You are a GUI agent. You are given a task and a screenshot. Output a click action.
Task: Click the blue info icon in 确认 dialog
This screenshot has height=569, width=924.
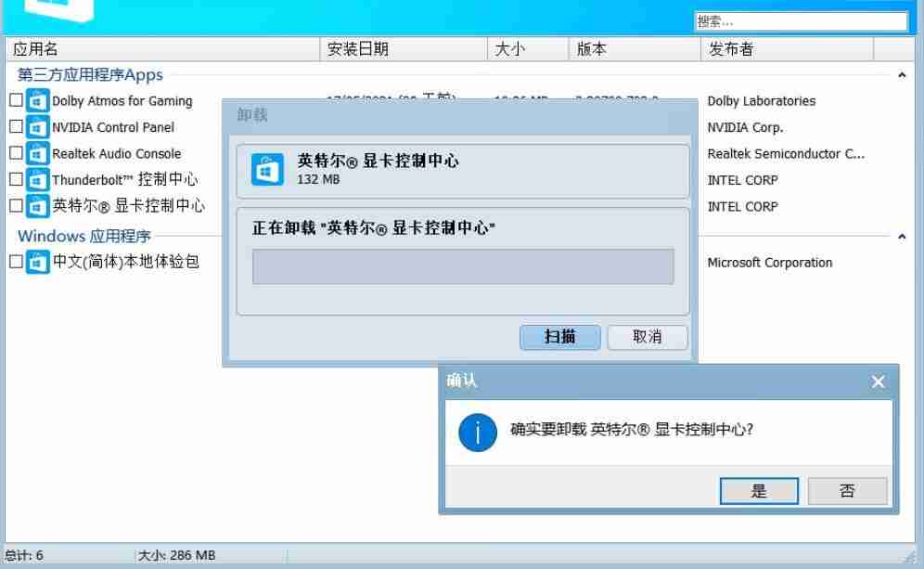pos(478,433)
